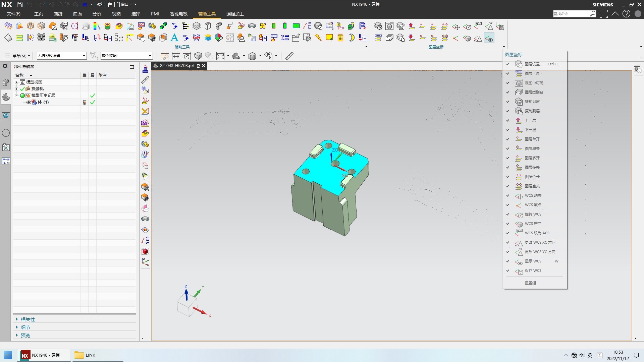The width and height of the screenshot is (644, 362).
Task: Expand the 模型视图 tree node
Action: (x=16, y=82)
